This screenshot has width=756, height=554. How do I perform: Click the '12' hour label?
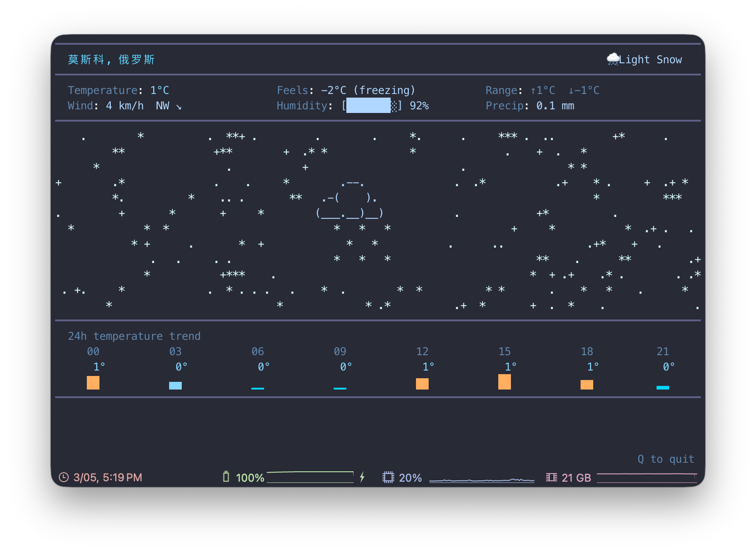tap(422, 352)
